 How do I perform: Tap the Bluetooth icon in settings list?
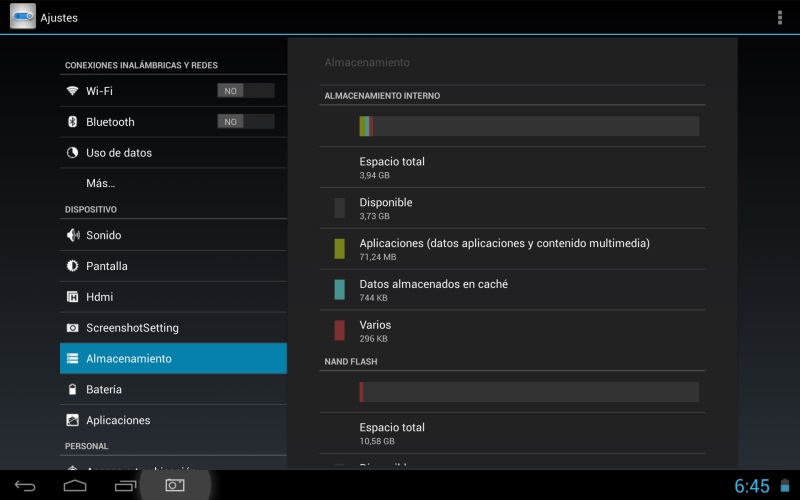pyautogui.click(x=72, y=122)
